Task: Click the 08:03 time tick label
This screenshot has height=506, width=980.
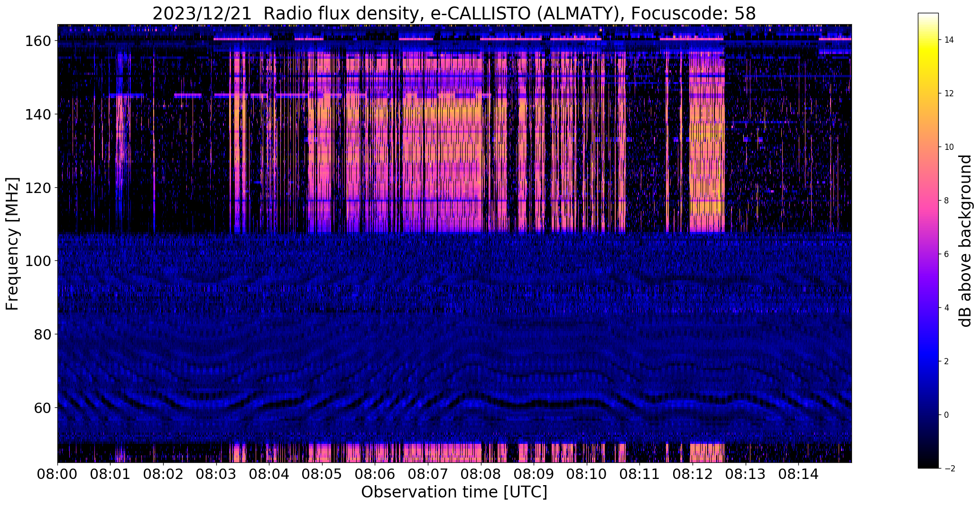Action: coord(216,474)
